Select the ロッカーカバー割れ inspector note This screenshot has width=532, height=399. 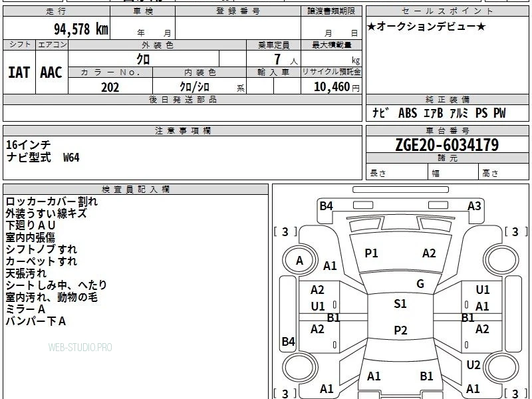[52, 201]
